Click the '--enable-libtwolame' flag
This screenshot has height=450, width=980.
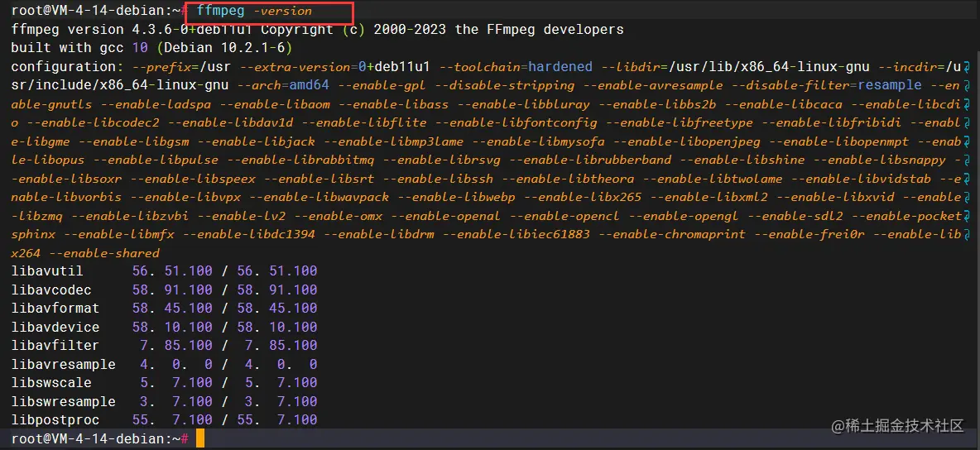click(713, 179)
